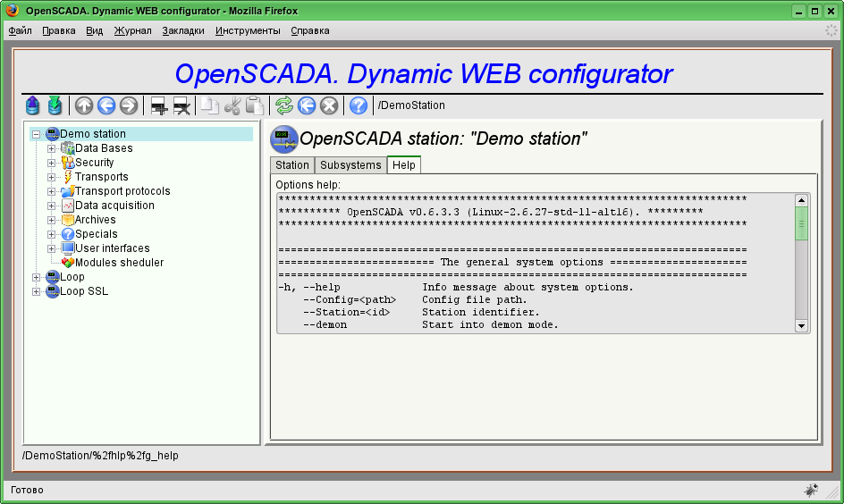Open the User interfaces tree item
Screen dimensions: 844x504
click(x=112, y=248)
